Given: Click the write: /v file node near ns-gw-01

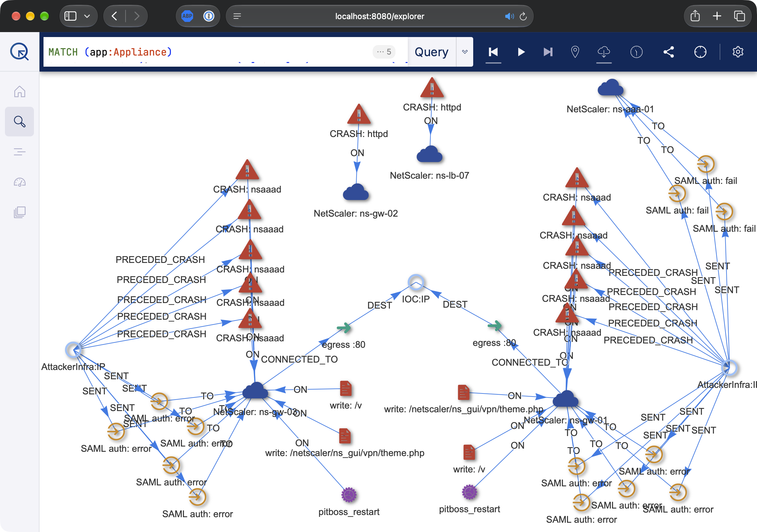Looking at the screenshot, I should [469, 452].
